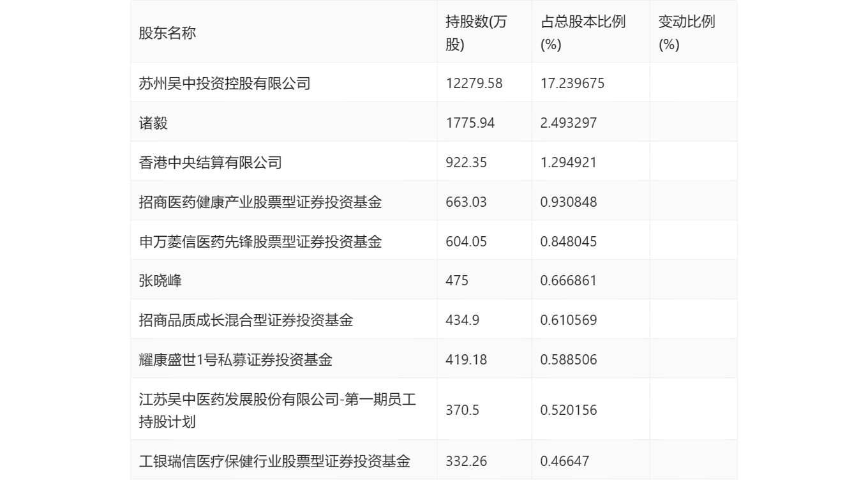Screen dimensions: 868x480
Task: Select shareholder name 张晓峰
Action: point(160,280)
